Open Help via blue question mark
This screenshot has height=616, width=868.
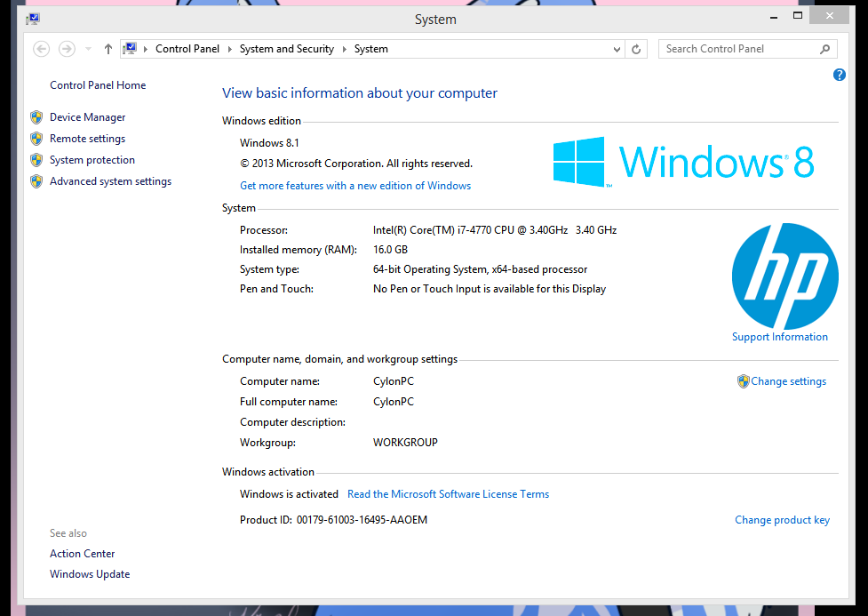pyautogui.click(x=839, y=75)
